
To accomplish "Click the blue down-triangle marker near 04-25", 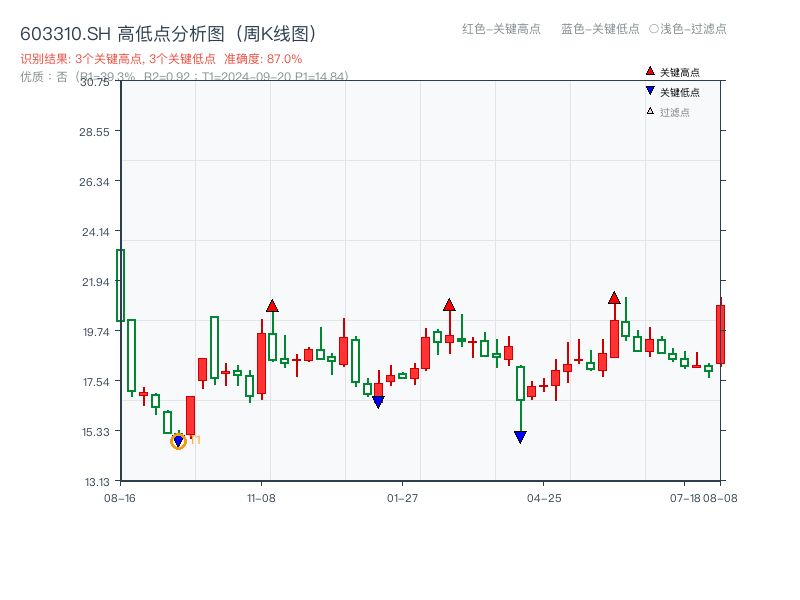I will click(520, 436).
